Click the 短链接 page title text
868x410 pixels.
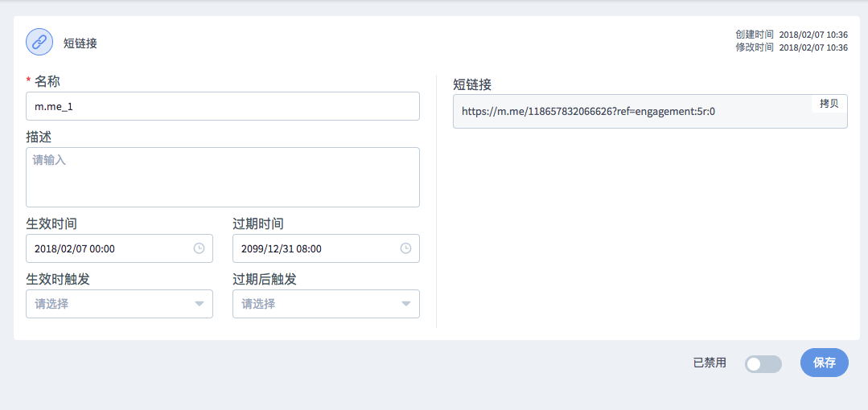[x=80, y=43]
